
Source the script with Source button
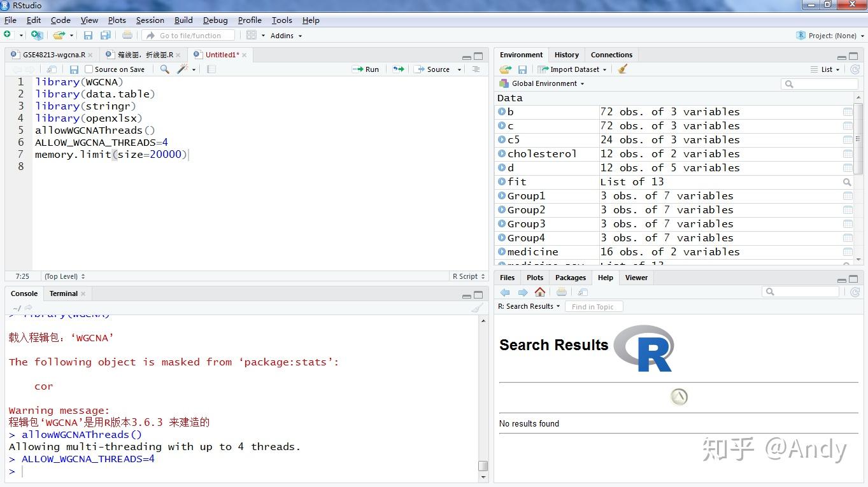433,69
